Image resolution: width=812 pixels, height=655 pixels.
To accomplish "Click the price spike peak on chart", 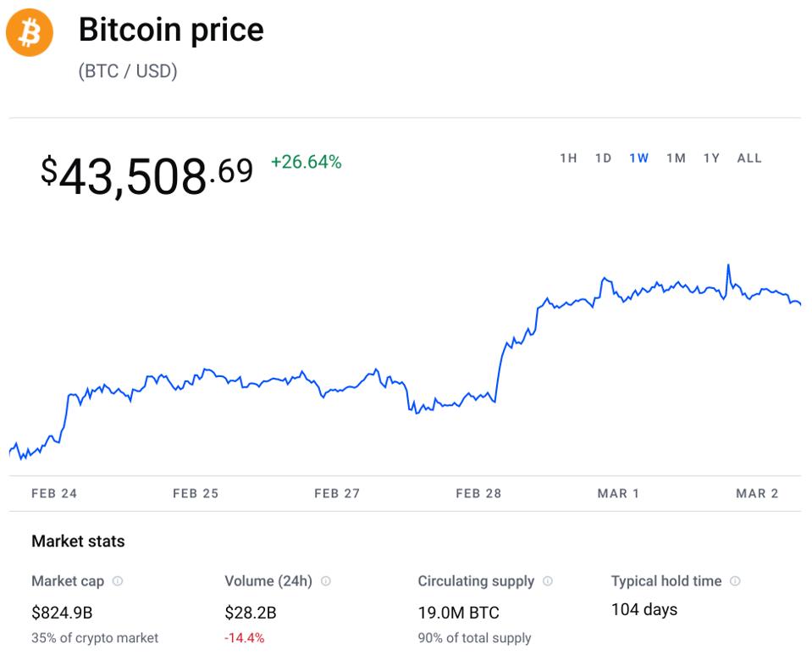I will point(727,266).
